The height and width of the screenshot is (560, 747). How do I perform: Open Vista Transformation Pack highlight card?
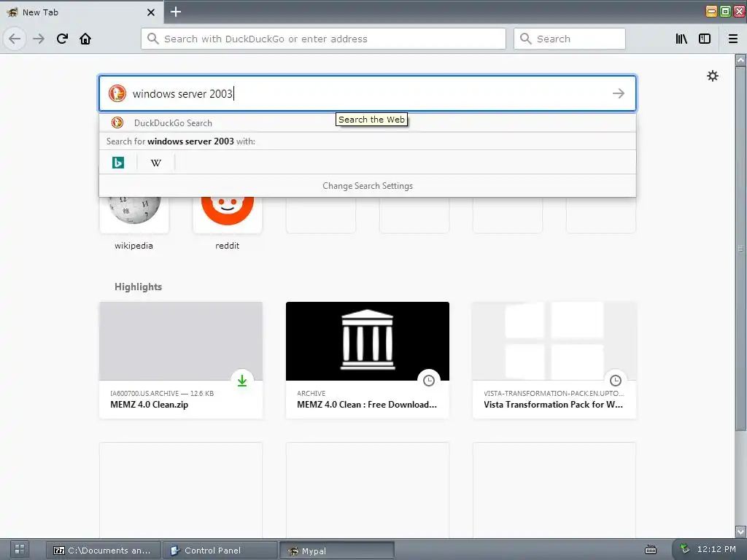(x=554, y=360)
